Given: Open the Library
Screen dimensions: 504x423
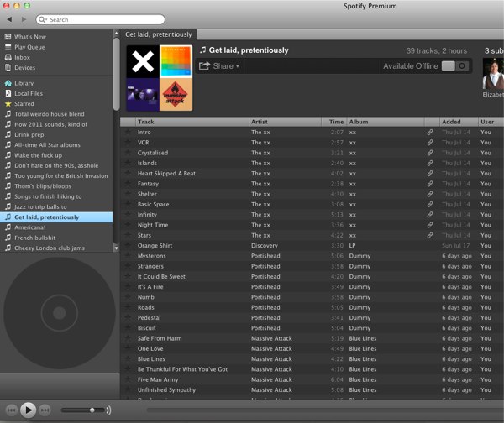Looking at the screenshot, I should pyautogui.click(x=24, y=83).
